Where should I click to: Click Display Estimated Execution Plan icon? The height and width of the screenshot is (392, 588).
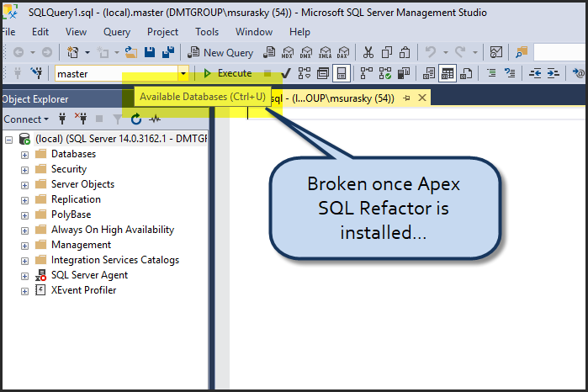click(x=305, y=73)
